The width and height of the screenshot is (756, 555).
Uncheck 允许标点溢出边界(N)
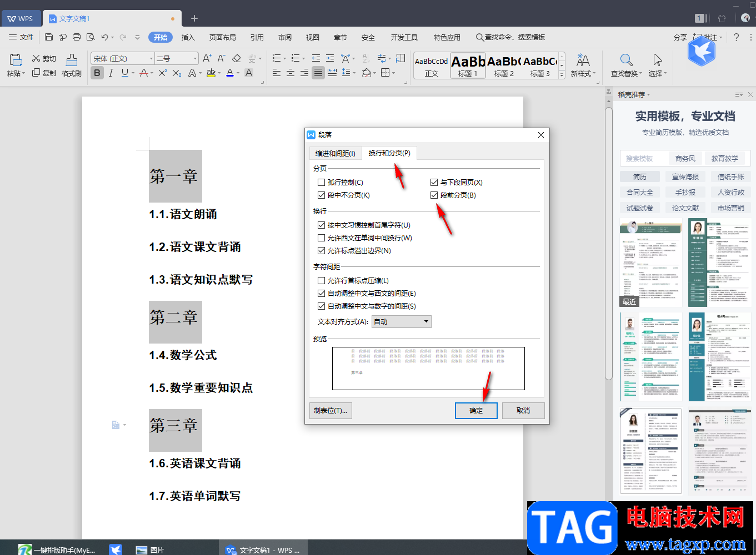pyautogui.click(x=321, y=251)
